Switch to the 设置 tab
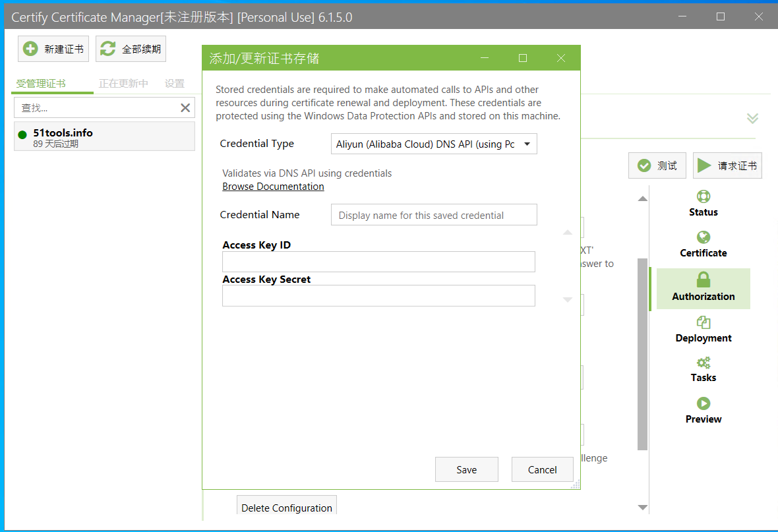This screenshot has height=532, width=778. (x=175, y=84)
